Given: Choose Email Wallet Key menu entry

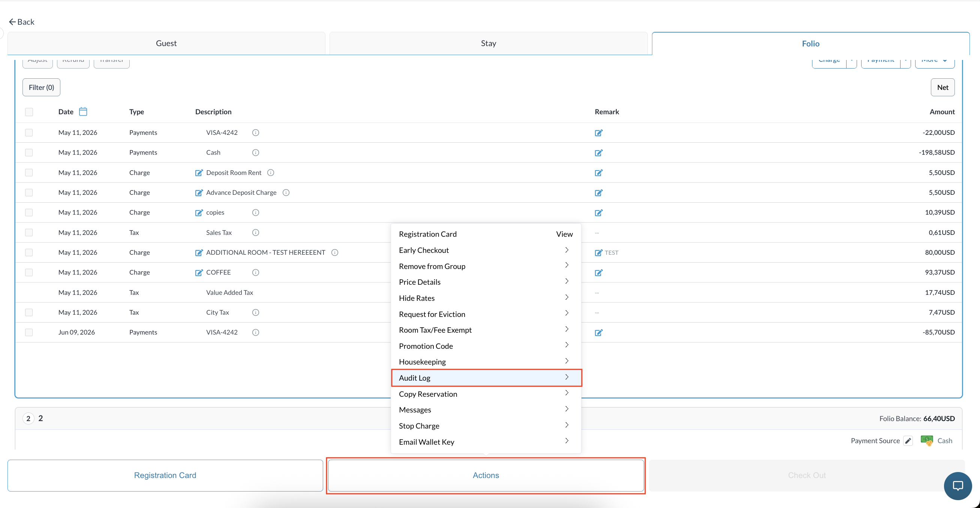Looking at the screenshot, I should point(486,441).
